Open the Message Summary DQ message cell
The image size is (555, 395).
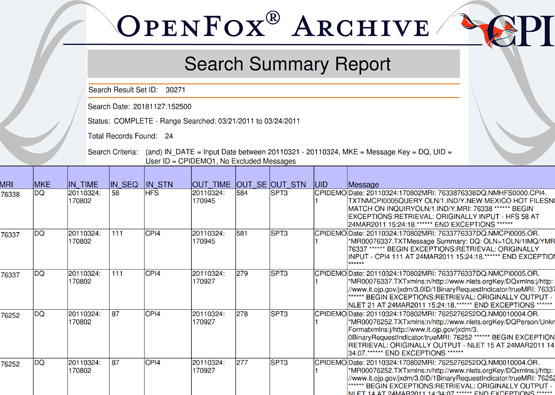[x=451, y=249]
